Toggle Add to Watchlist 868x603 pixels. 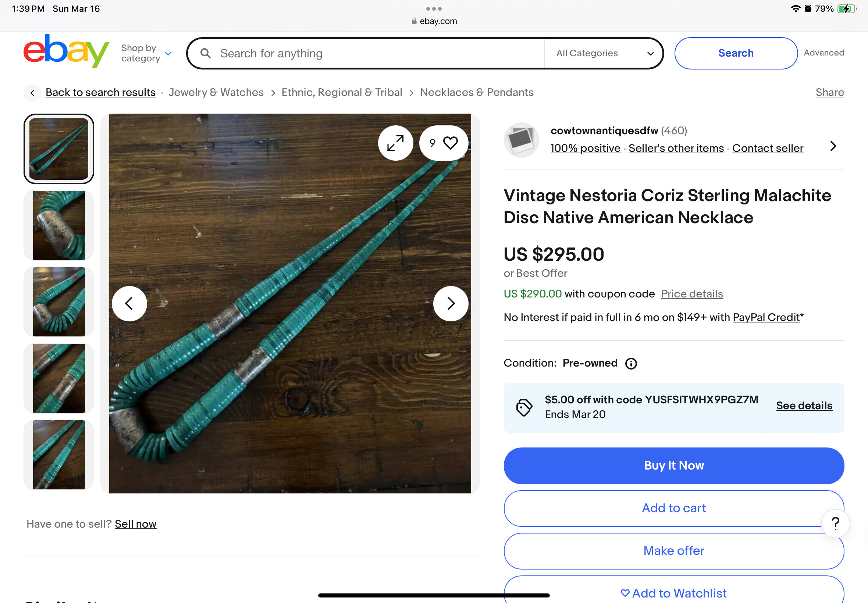674,592
